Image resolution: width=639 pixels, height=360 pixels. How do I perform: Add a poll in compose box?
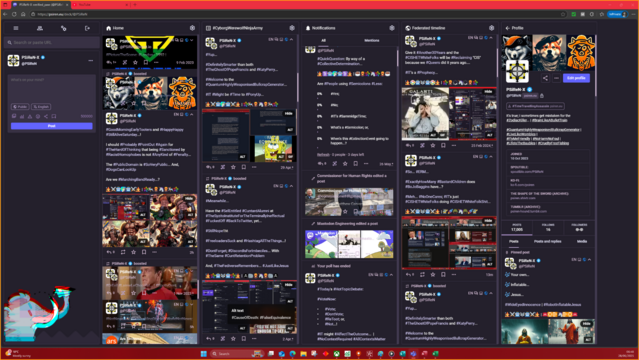point(22,116)
